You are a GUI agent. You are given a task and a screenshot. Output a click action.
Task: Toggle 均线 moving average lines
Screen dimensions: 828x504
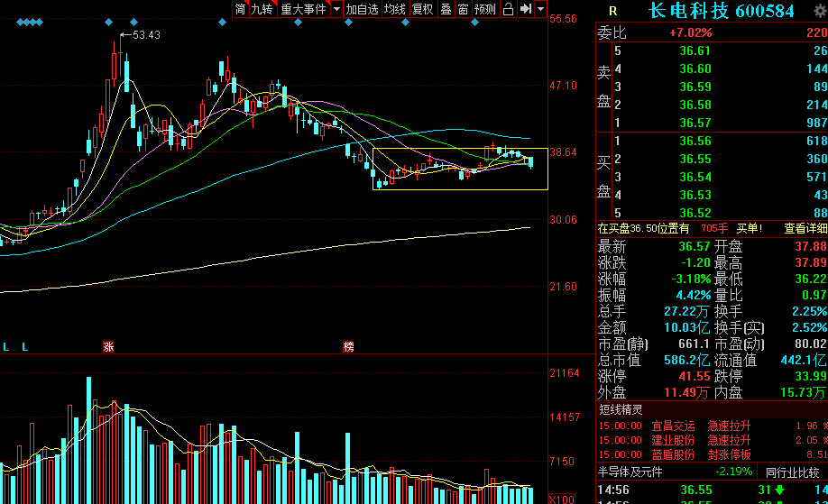click(394, 9)
